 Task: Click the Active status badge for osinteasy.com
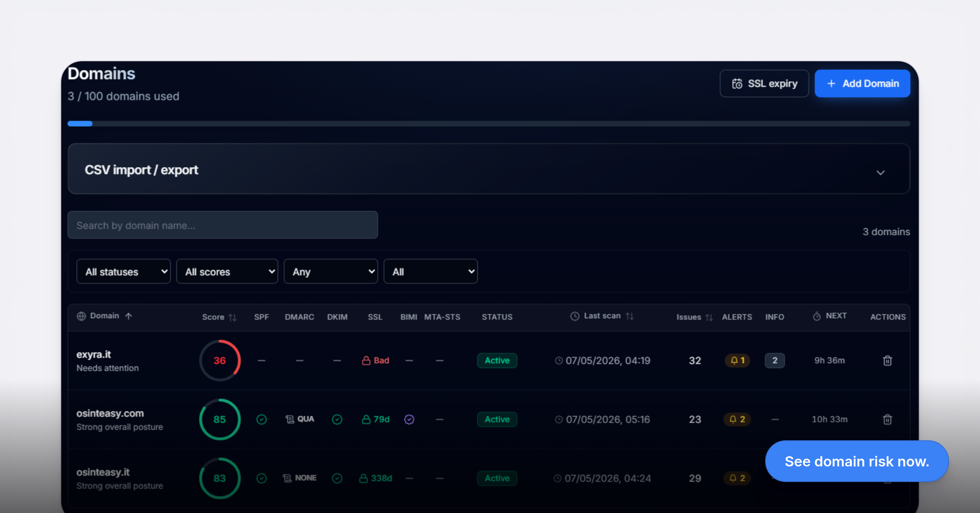pos(497,419)
